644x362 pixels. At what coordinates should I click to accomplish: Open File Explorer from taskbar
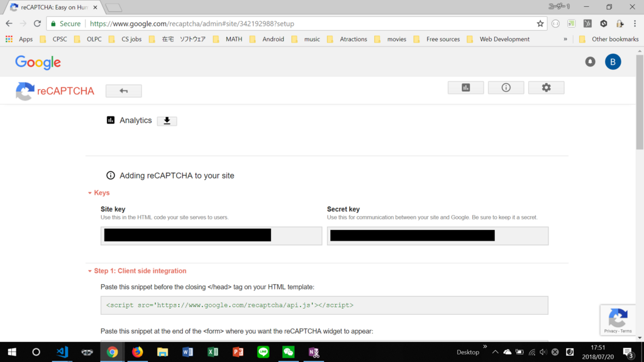click(x=163, y=352)
